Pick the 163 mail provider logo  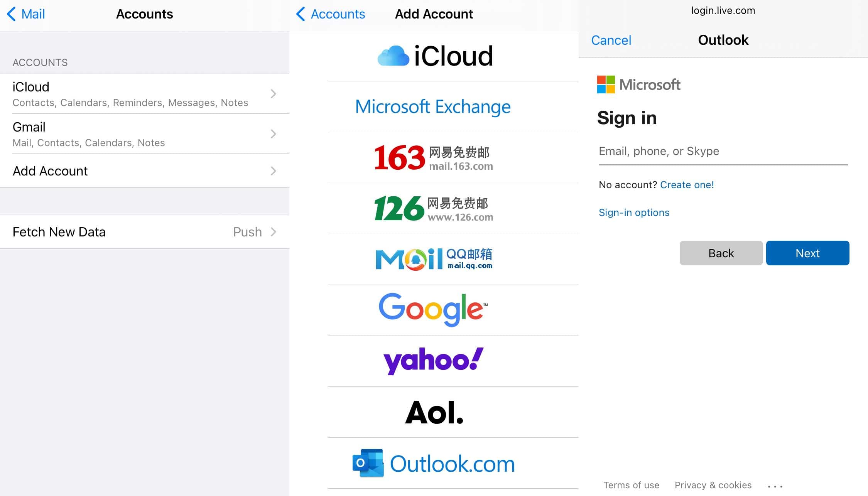[434, 158]
